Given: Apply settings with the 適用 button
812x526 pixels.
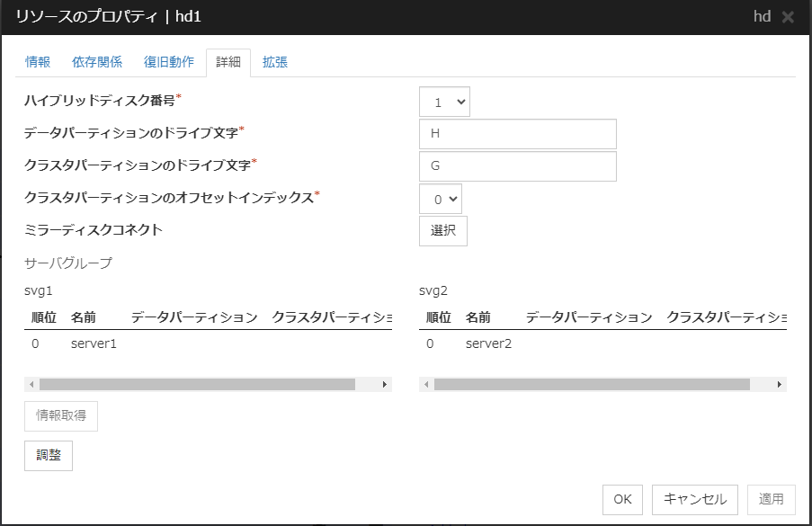Looking at the screenshot, I should tap(772, 499).
